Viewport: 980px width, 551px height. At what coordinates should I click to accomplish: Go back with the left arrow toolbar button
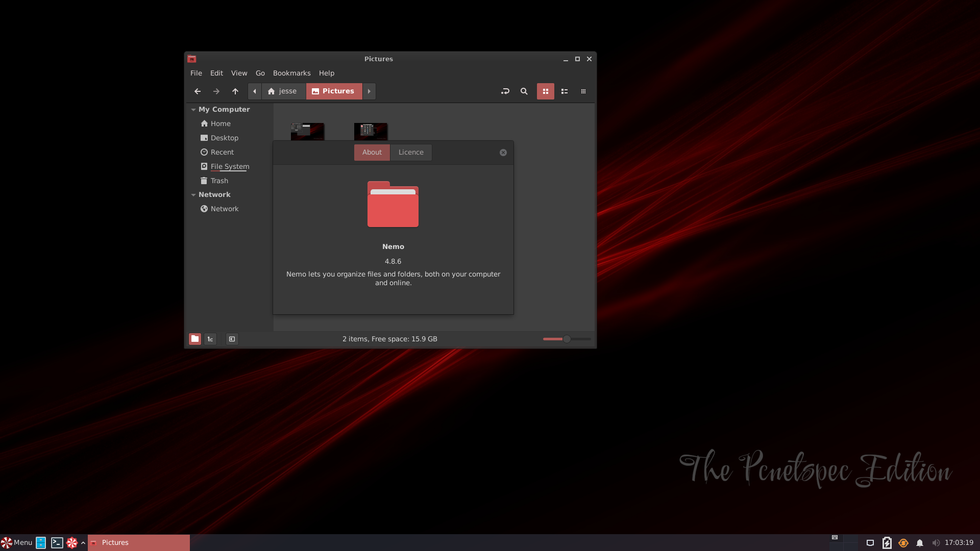pyautogui.click(x=198, y=91)
